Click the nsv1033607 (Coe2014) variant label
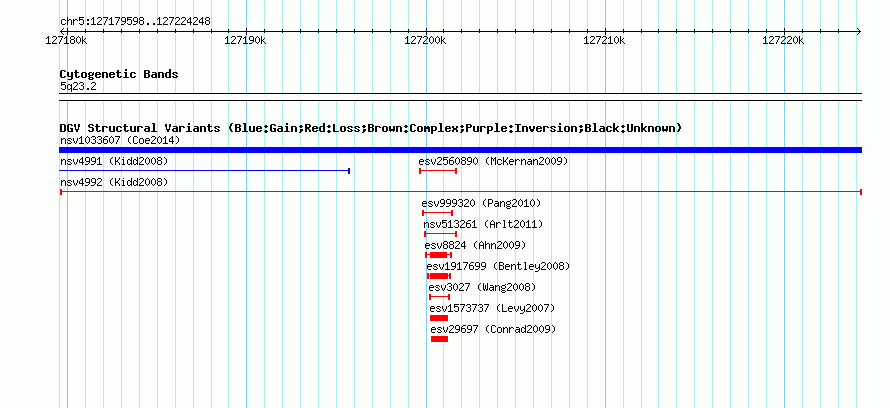 pyautogui.click(x=120, y=140)
